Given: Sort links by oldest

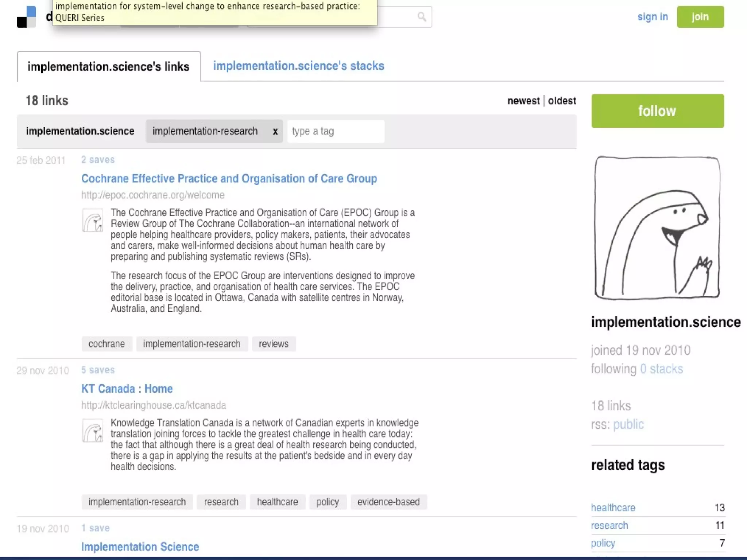Looking at the screenshot, I should click(x=562, y=101).
